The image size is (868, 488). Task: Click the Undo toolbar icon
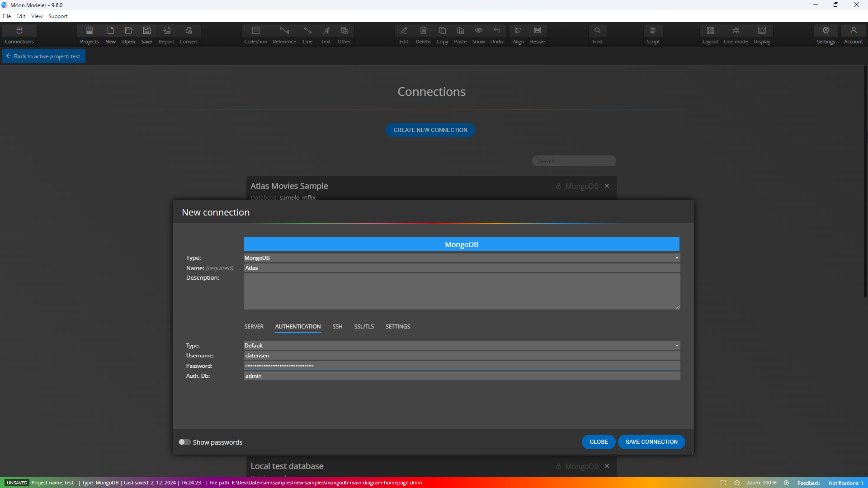(x=496, y=35)
